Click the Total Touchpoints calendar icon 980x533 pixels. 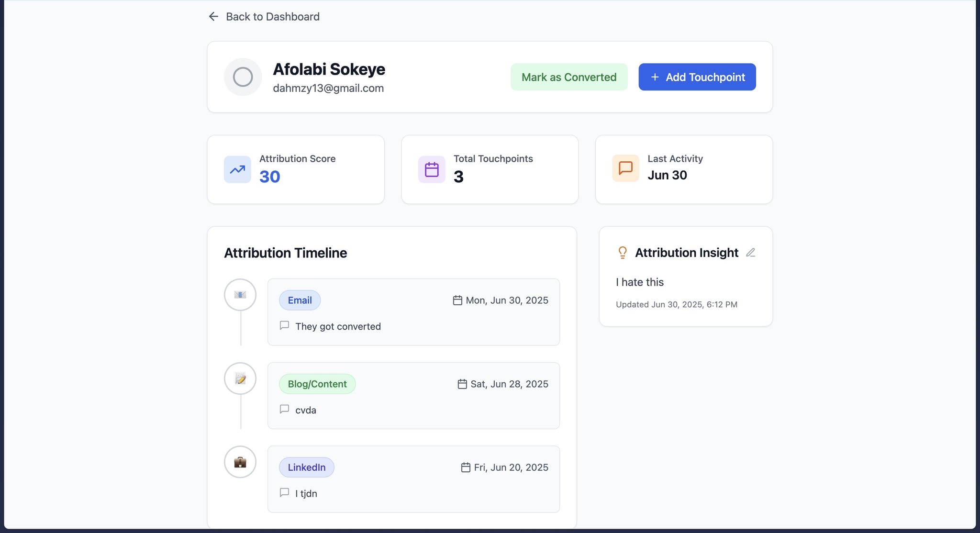[x=432, y=169]
